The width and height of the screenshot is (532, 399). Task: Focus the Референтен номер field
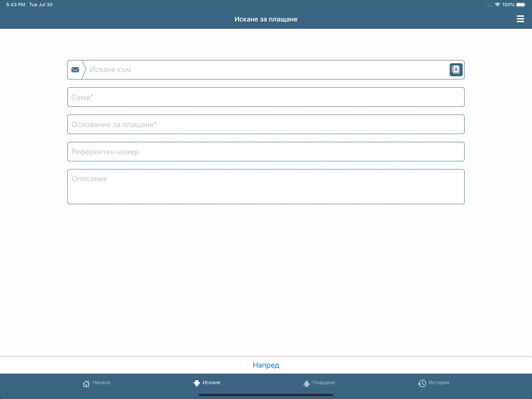[x=266, y=152]
